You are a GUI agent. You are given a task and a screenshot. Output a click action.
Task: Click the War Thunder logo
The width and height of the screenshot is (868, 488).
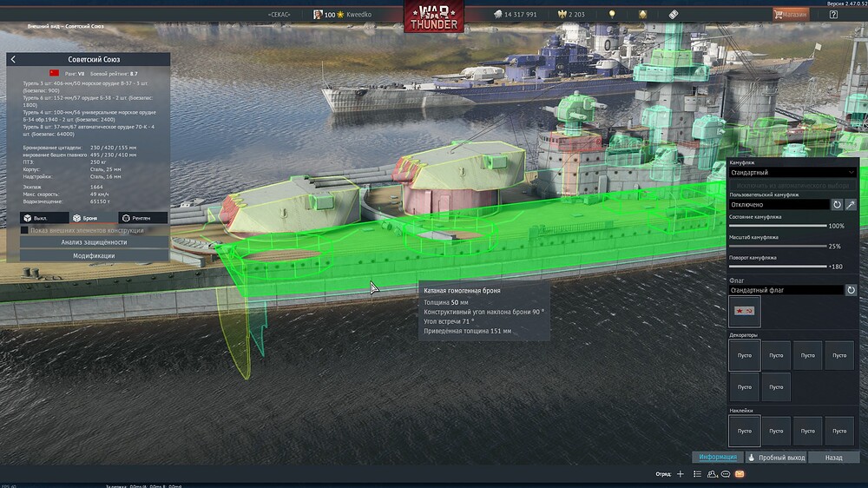434,16
